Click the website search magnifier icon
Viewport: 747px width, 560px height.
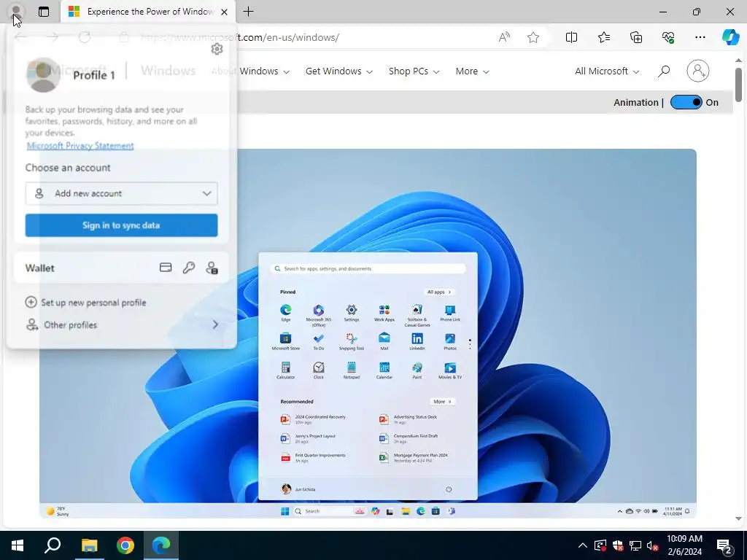(664, 71)
